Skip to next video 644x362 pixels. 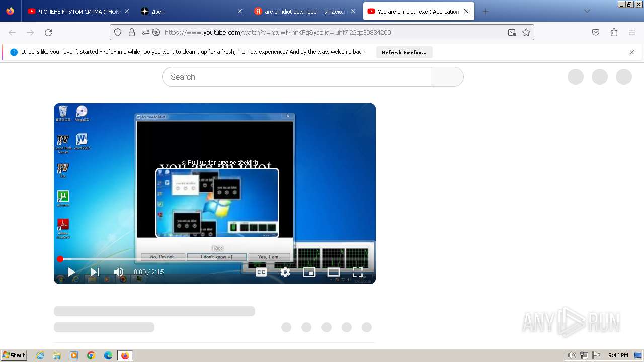(x=95, y=272)
